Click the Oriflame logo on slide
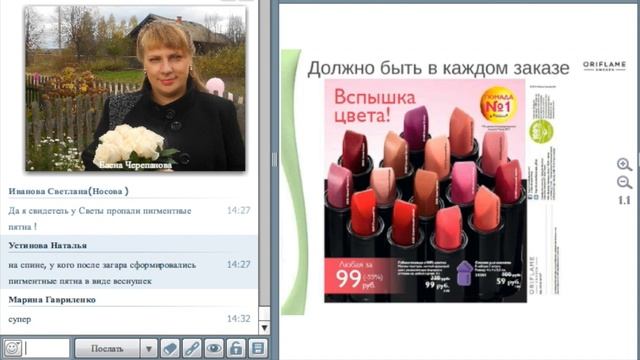 point(604,65)
